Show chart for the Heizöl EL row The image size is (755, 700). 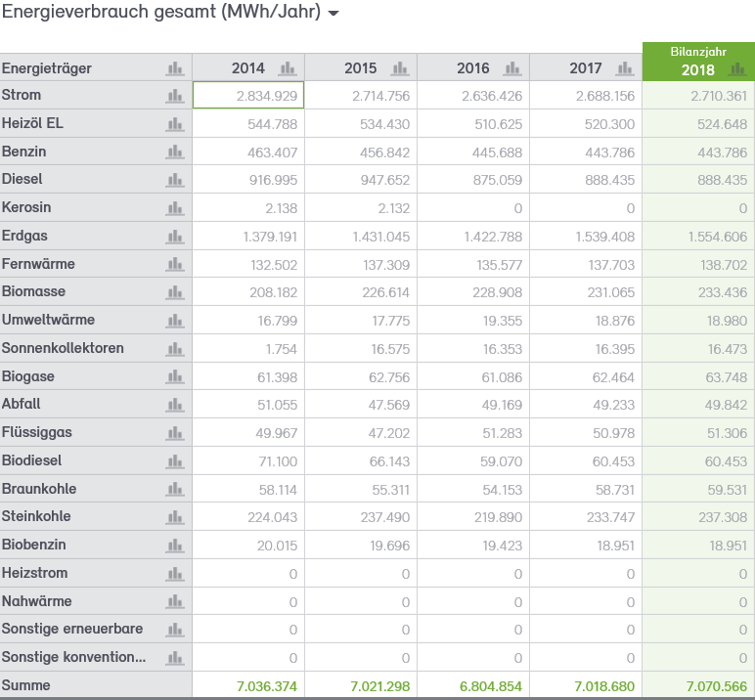tap(175, 125)
